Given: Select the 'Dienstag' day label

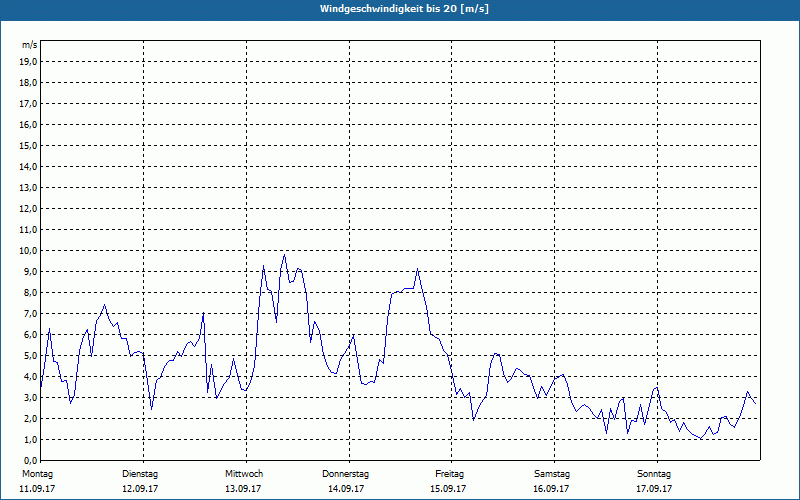Looking at the screenshot, I should (x=140, y=474).
